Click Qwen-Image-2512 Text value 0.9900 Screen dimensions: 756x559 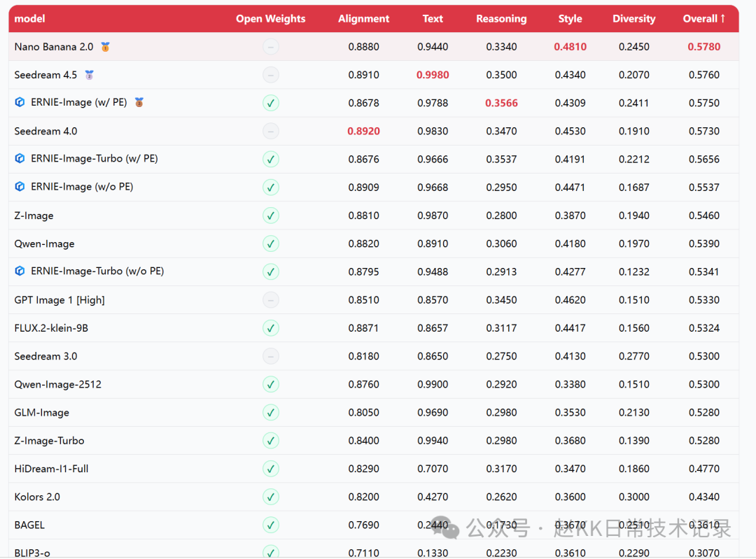[433, 385]
